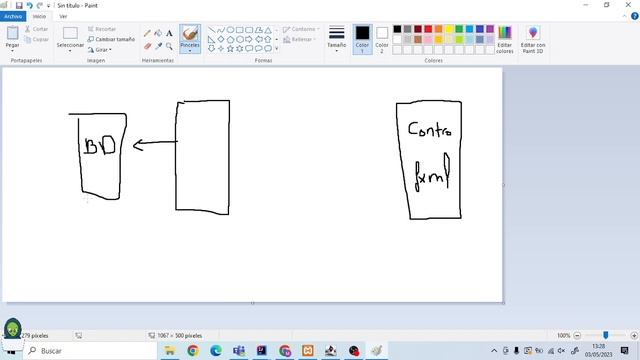The image size is (640, 360).
Task: Click the Recortar crop button
Action: tap(102, 29)
